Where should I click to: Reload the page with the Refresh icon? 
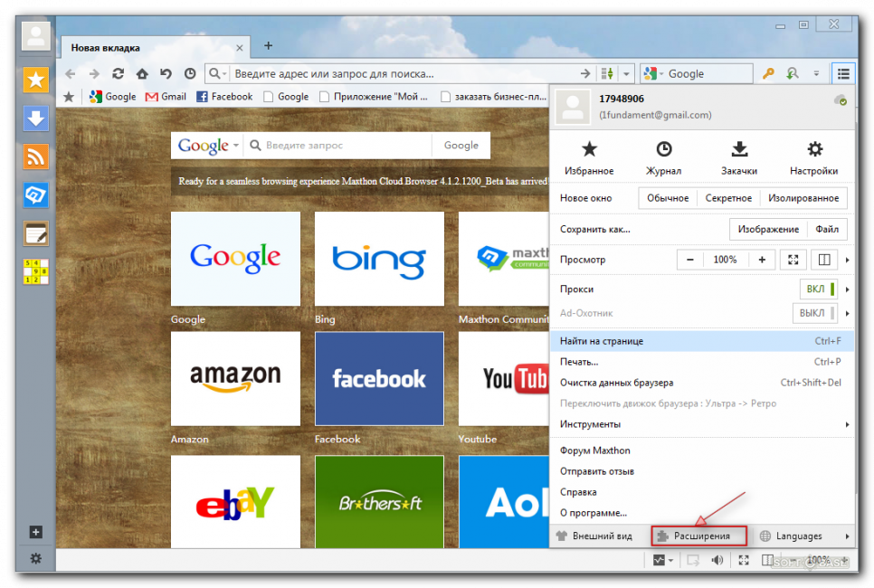click(x=119, y=73)
